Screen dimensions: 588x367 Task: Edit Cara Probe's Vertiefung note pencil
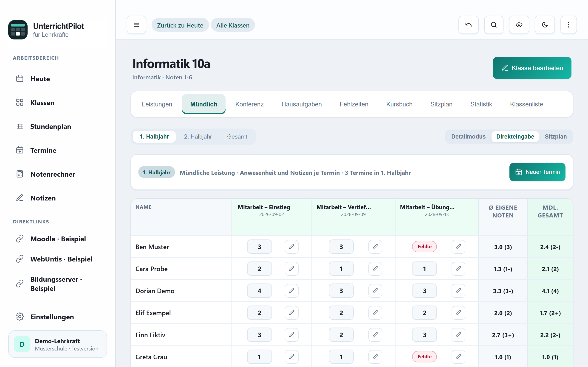pos(375,269)
